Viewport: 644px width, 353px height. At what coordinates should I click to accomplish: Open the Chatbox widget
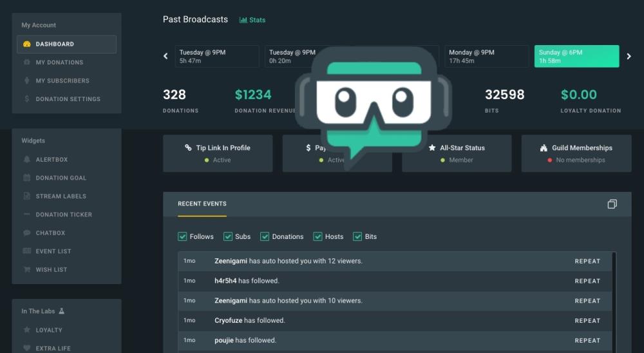(x=50, y=233)
